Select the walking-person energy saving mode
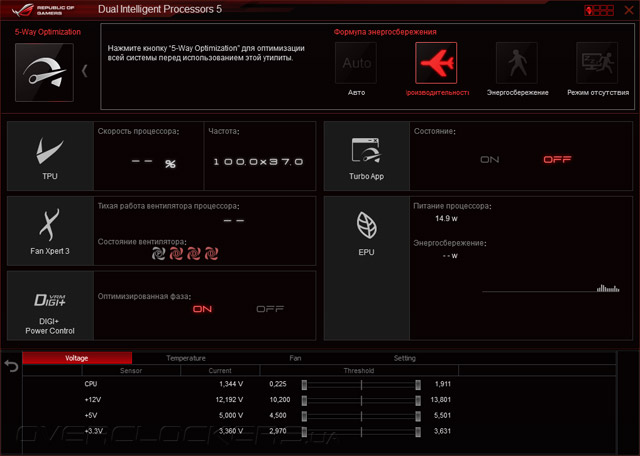Image resolution: width=640 pixels, height=456 pixels. pyautogui.click(x=517, y=63)
